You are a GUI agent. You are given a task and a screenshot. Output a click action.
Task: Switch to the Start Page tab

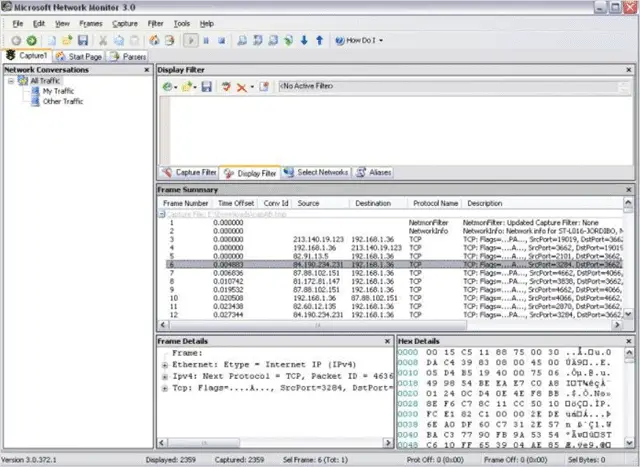pyautogui.click(x=79, y=56)
